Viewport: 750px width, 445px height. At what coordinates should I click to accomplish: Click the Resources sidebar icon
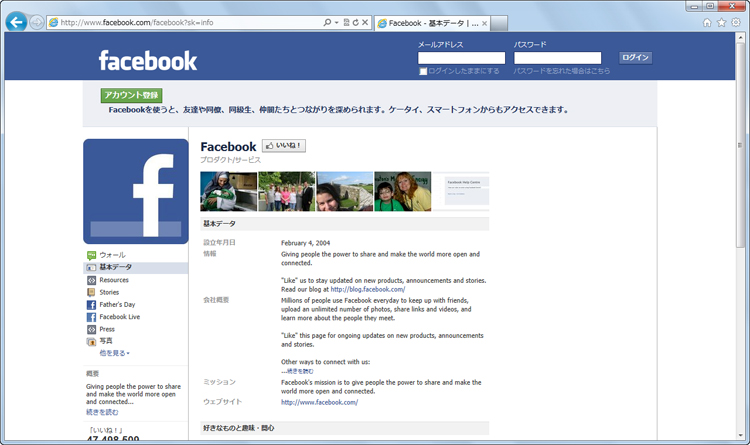tap(91, 280)
